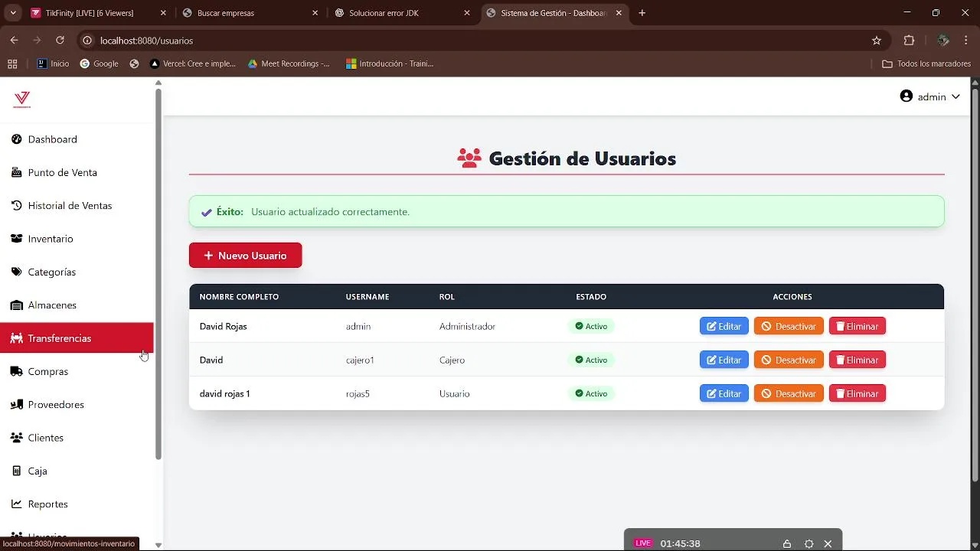This screenshot has width=980, height=551.
Task: Deactivate the cajero1 user
Action: (x=789, y=360)
